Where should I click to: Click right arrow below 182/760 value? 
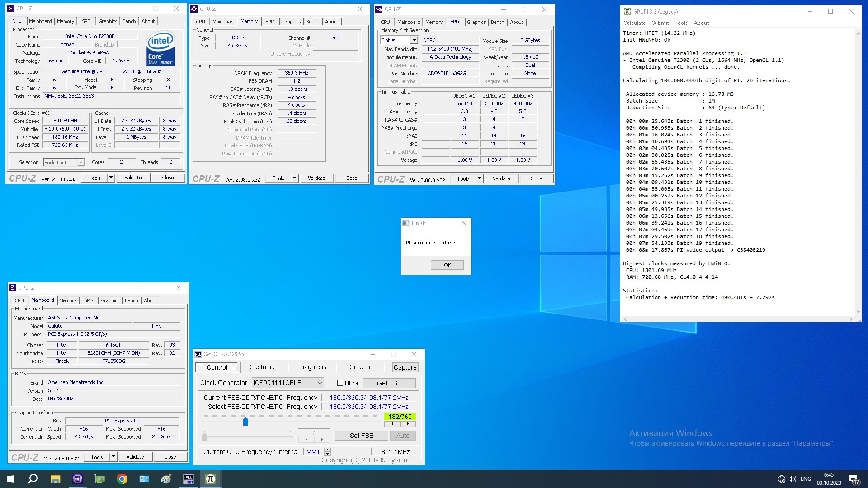[x=408, y=424]
